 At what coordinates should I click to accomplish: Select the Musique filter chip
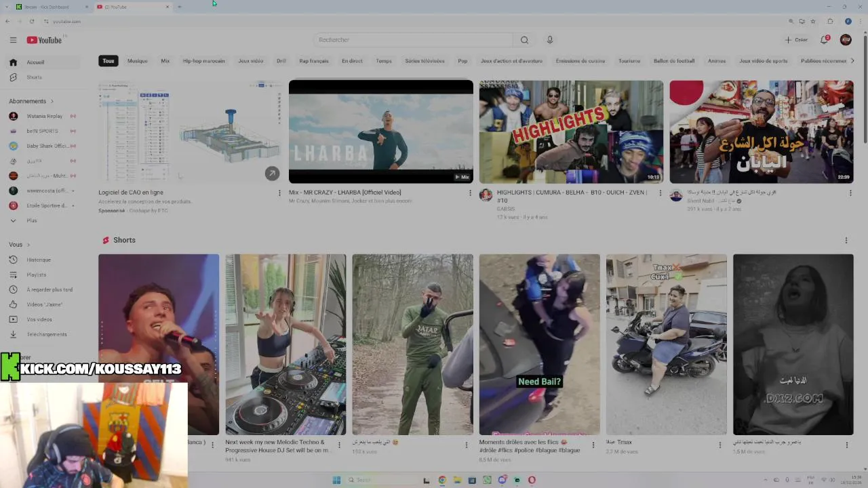click(x=138, y=61)
